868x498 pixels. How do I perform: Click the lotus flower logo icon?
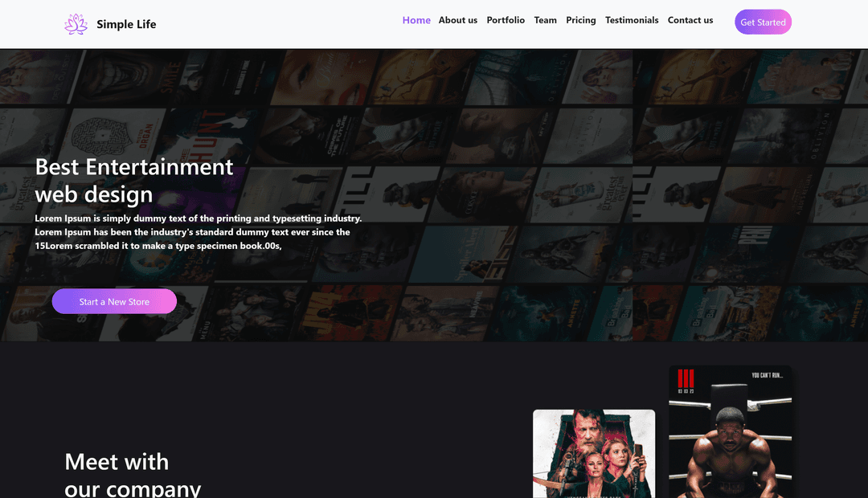[76, 24]
